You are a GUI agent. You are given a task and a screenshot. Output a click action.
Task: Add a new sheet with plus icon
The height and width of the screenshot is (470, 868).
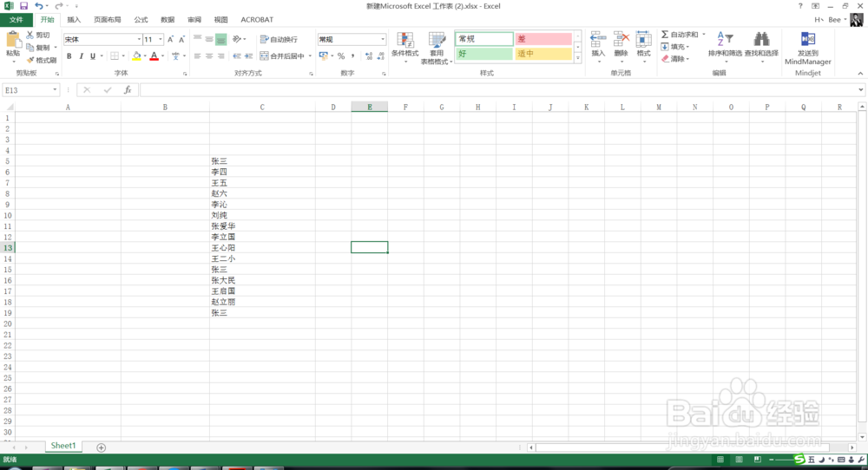[x=101, y=447]
